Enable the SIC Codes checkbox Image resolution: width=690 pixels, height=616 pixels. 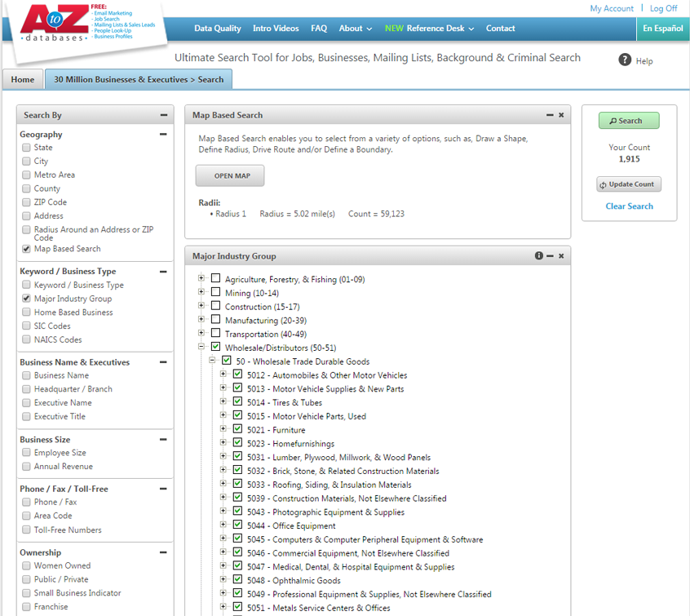coord(26,326)
